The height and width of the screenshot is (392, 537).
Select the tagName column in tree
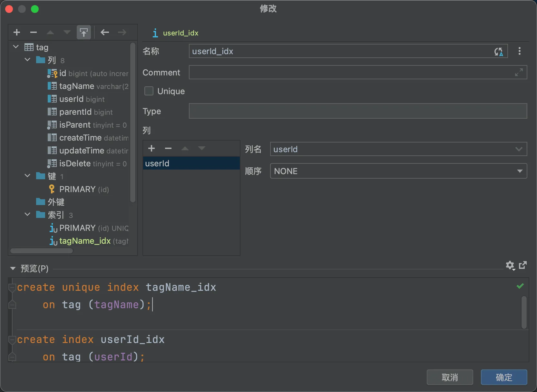[88, 86]
